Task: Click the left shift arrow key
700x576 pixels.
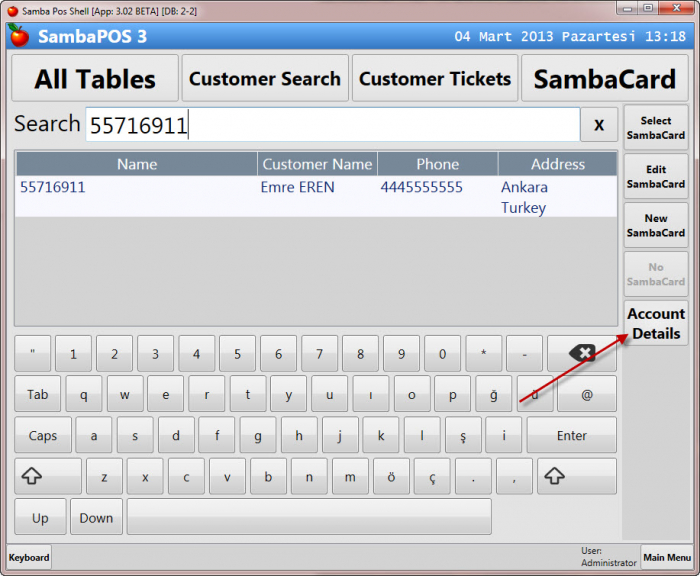Action: (x=48, y=477)
